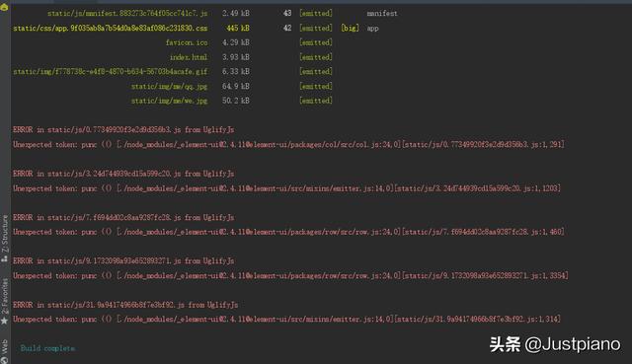The width and height of the screenshot is (632, 364).
Task: Click ERROR line for static/js/9.1732098 file
Action: 123,261
